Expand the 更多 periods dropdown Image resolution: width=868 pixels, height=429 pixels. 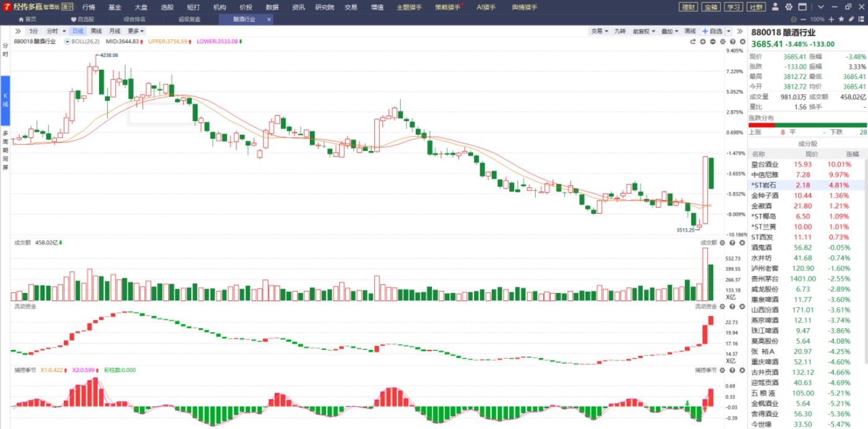tap(135, 31)
